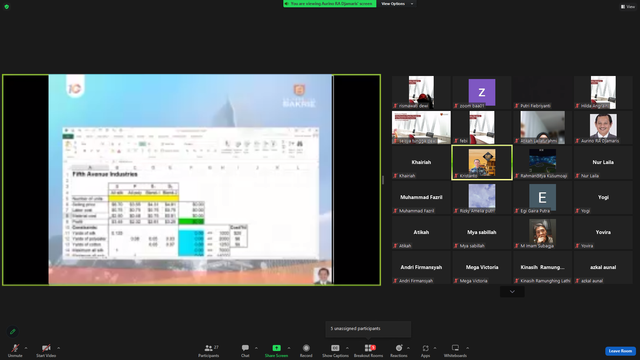The height and width of the screenshot is (360, 640).
Task: Select Egi Gara Putra participant tile
Action: coord(542,198)
